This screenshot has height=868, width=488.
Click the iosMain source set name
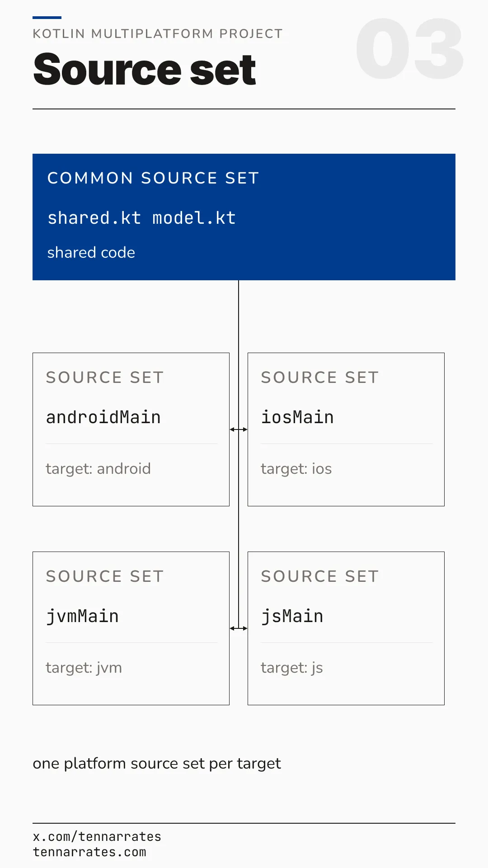pyautogui.click(x=297, y=417)
